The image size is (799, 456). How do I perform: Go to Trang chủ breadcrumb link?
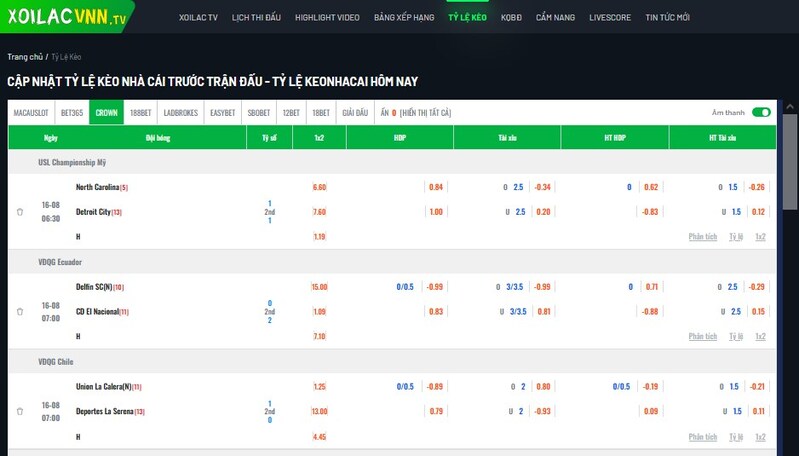coord(25,57)
